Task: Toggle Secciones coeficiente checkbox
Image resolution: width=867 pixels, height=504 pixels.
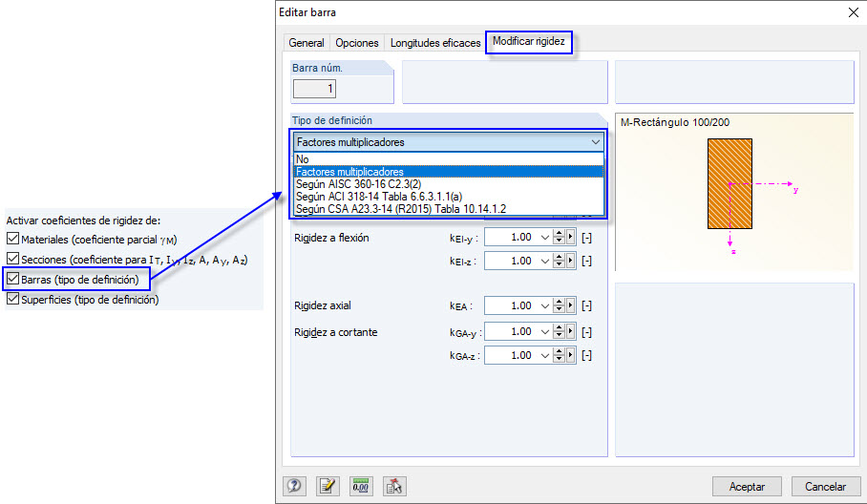Action: tap(12, 259)
